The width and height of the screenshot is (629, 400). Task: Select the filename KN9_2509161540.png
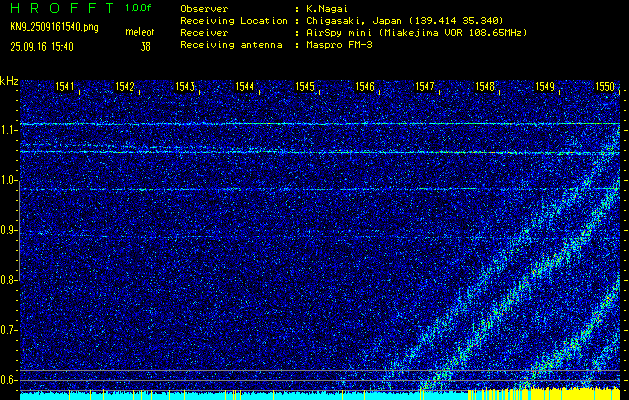tap(55, 28)
